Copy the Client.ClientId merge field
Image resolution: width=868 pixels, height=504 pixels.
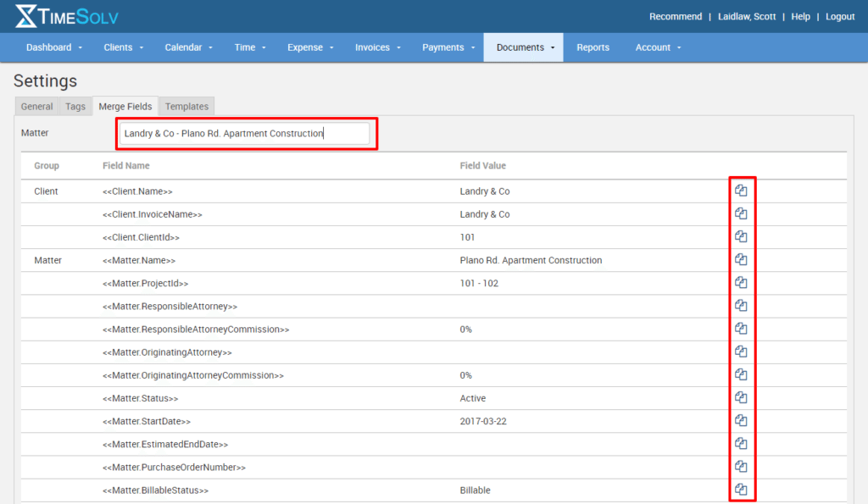click(741, 236)
